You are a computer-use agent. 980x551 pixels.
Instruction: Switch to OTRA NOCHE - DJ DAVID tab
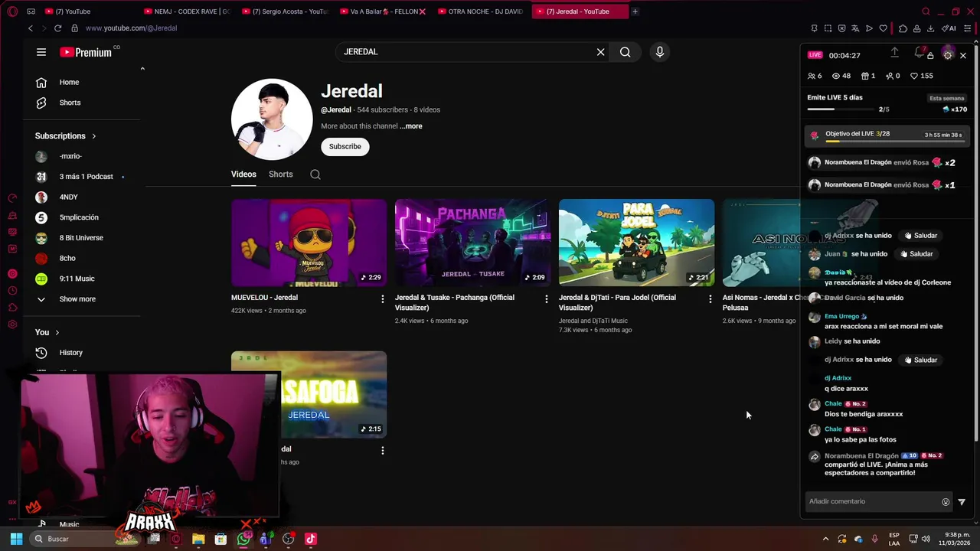point(481,11)
